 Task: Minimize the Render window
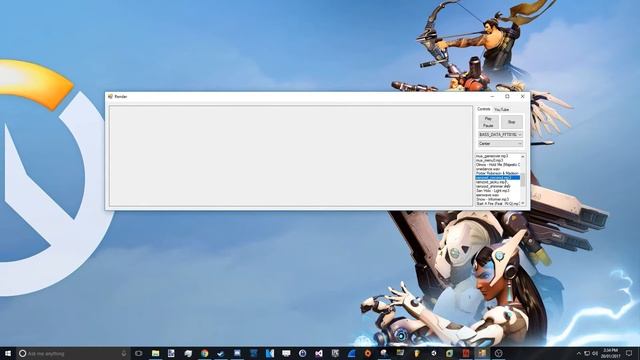(492, 96)
